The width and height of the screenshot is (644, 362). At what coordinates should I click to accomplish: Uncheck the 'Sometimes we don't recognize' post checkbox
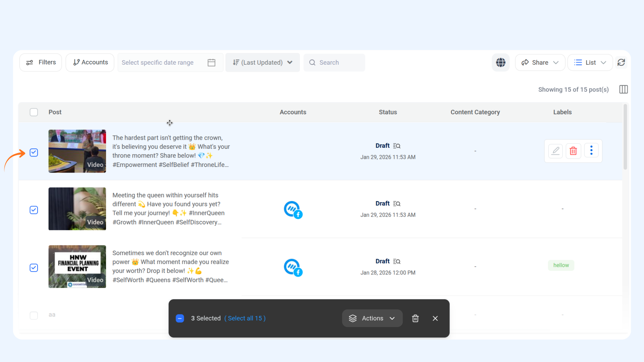[x=34, y=268]
